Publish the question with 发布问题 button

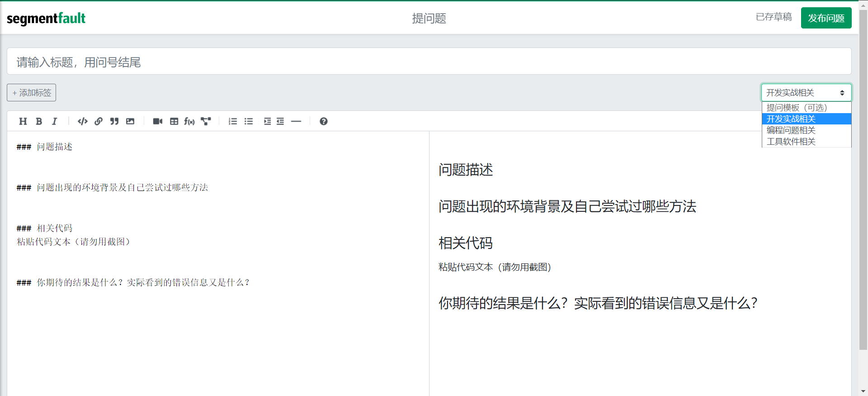[826, 18]
